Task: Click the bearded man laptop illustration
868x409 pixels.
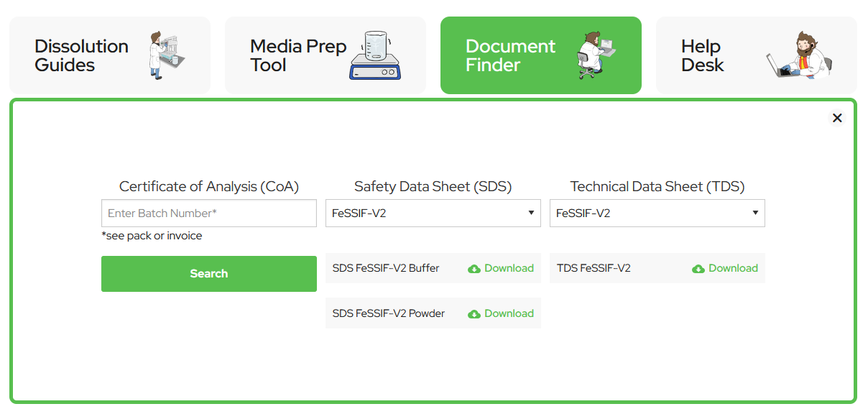Action: (799, 55)
